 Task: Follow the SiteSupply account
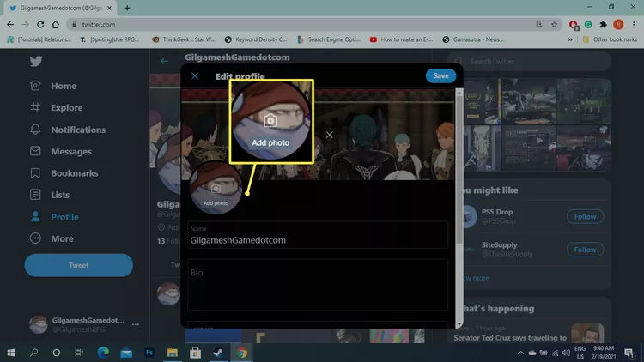[585, 250]
